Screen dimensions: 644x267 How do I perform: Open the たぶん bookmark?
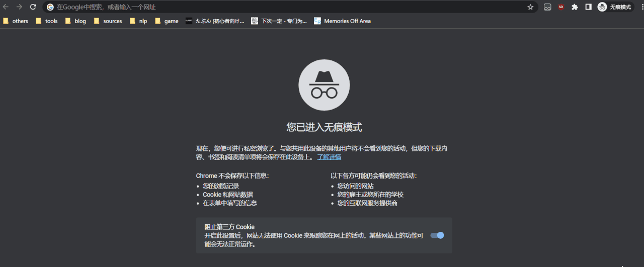pyautogui.click(x=215, y=21)
